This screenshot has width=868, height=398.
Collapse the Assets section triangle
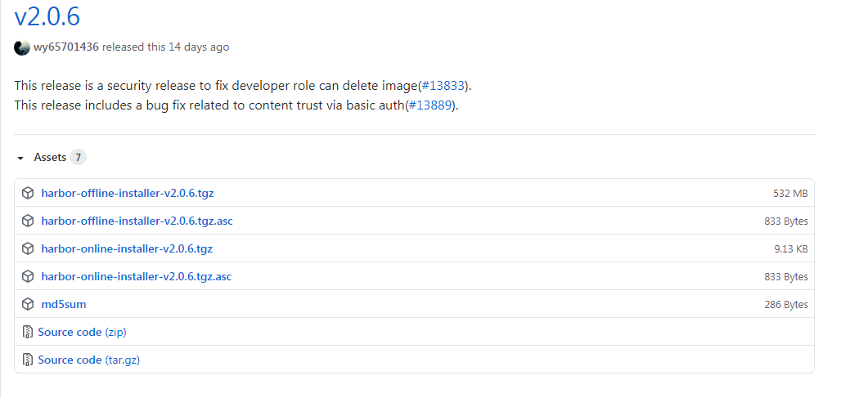[20, 158]
